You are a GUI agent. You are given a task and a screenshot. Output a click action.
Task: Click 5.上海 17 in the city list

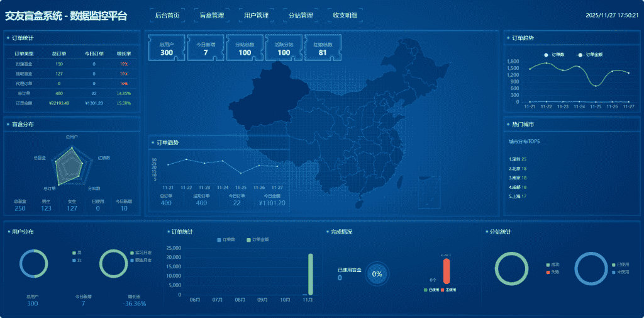[x=518, y=196]
